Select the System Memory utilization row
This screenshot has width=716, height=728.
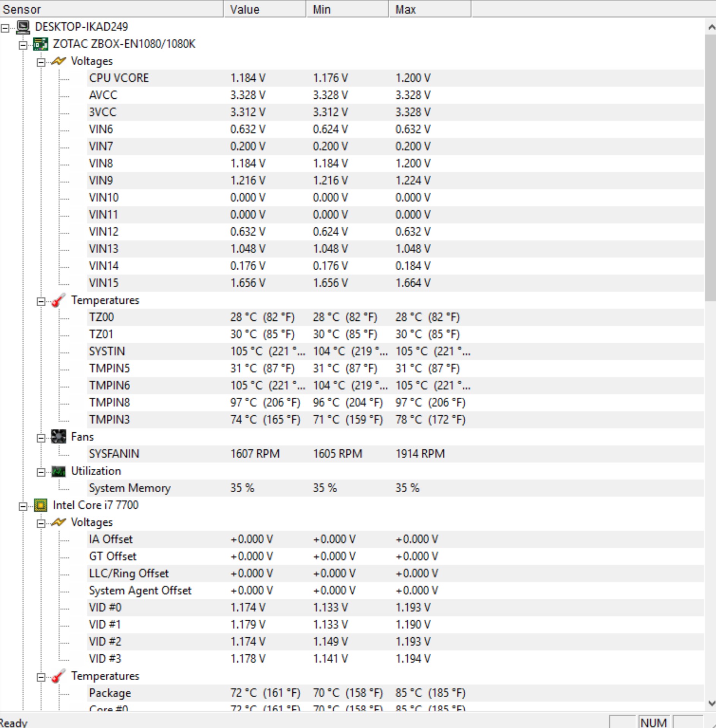click(395, 488)
